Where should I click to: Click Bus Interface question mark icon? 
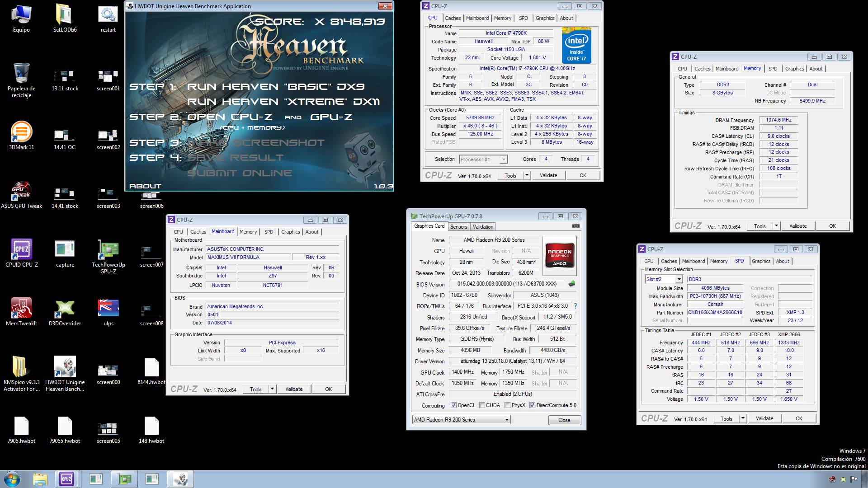[575, 306]
